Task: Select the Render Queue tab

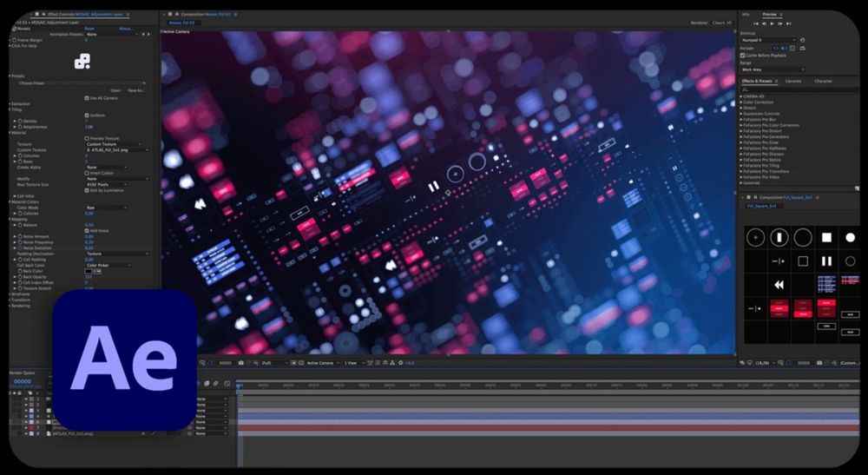Action: click(23, 373)
